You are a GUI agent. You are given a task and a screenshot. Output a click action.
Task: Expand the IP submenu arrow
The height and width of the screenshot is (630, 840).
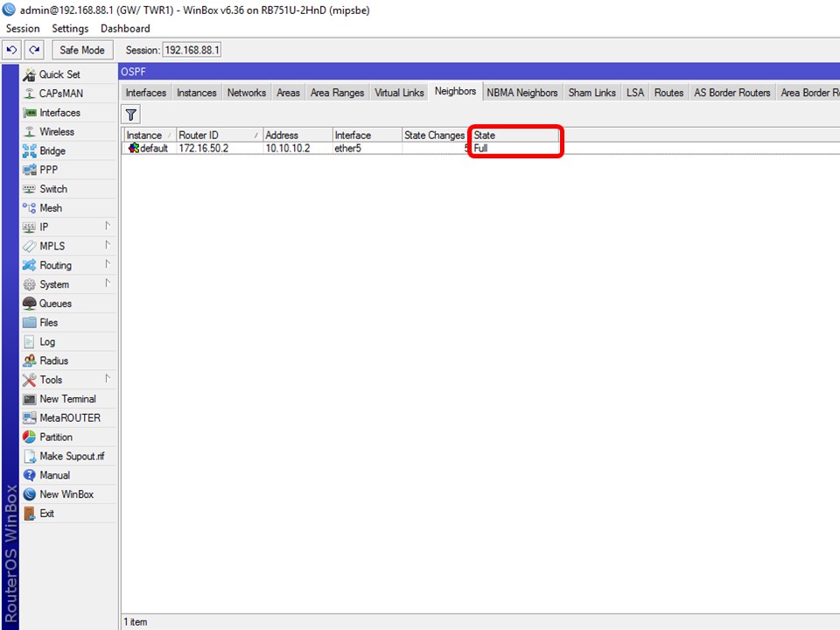click(x=108, y=226)
